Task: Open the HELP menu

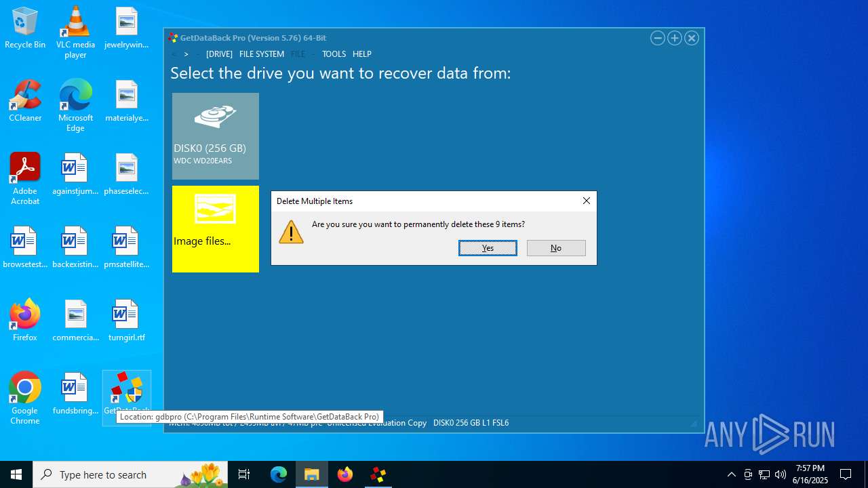Action: click(362, 54)
